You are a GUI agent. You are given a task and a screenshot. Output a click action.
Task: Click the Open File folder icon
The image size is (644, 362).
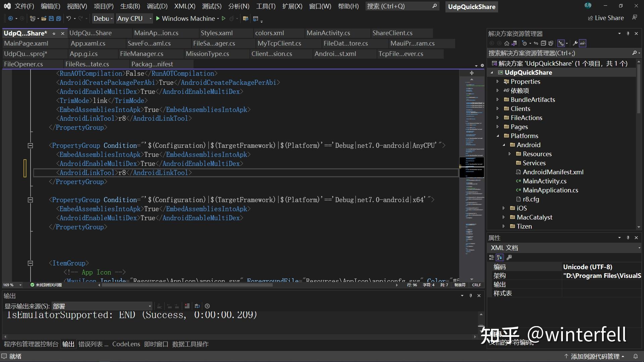pos(44,18)
